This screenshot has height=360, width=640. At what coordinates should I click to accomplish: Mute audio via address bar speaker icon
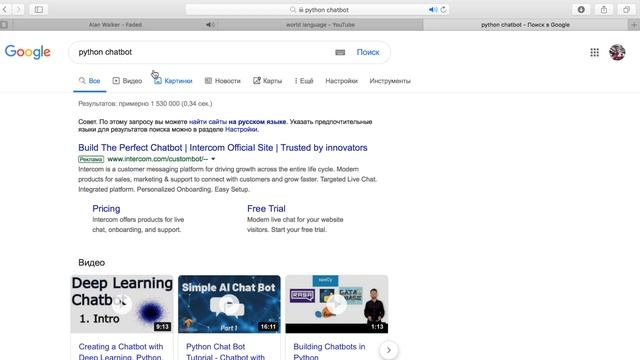[433, 9]
